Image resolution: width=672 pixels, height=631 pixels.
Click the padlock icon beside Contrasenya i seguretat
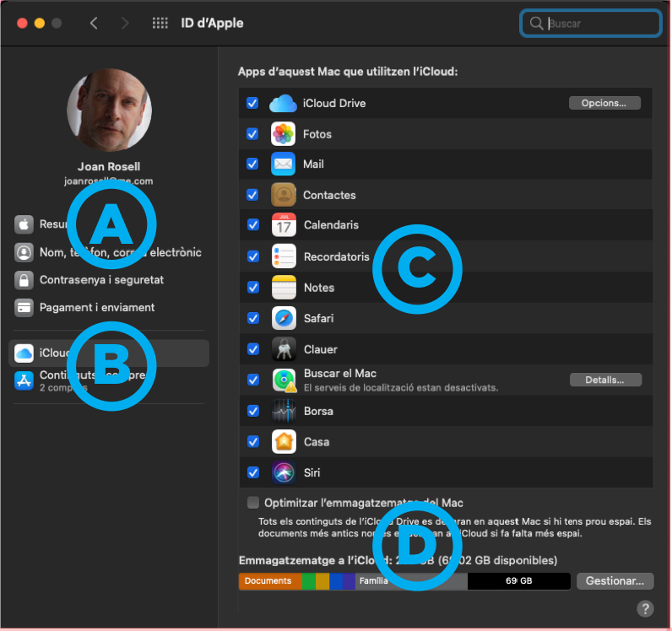(24, 280)
